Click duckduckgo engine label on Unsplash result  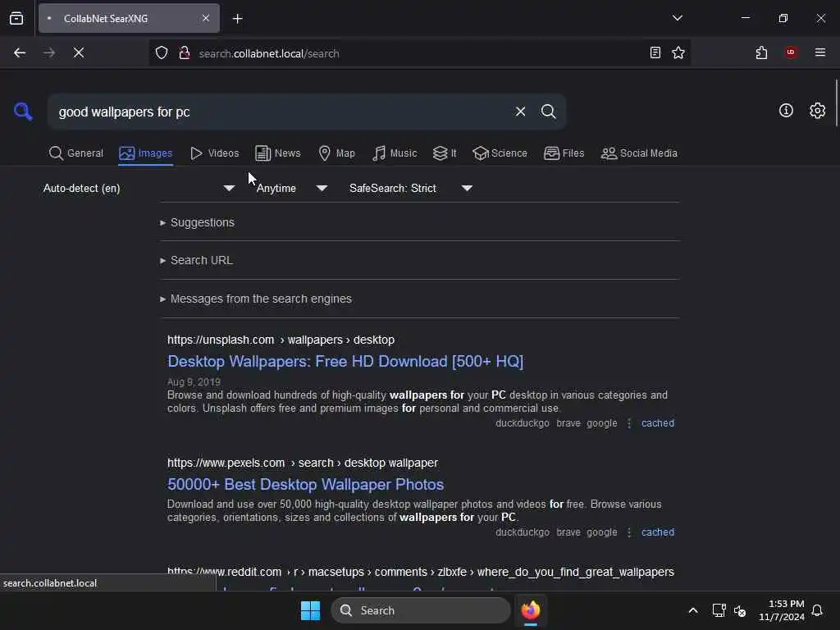click(523, 423)
